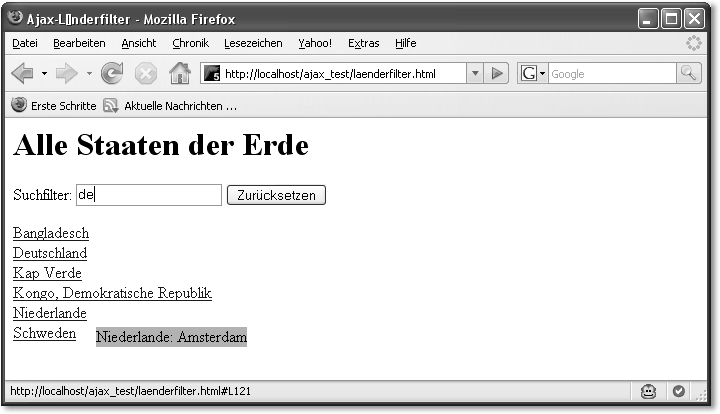Open the address bar history dropdown
Screen dimensions: 720x414
point(475,74)
